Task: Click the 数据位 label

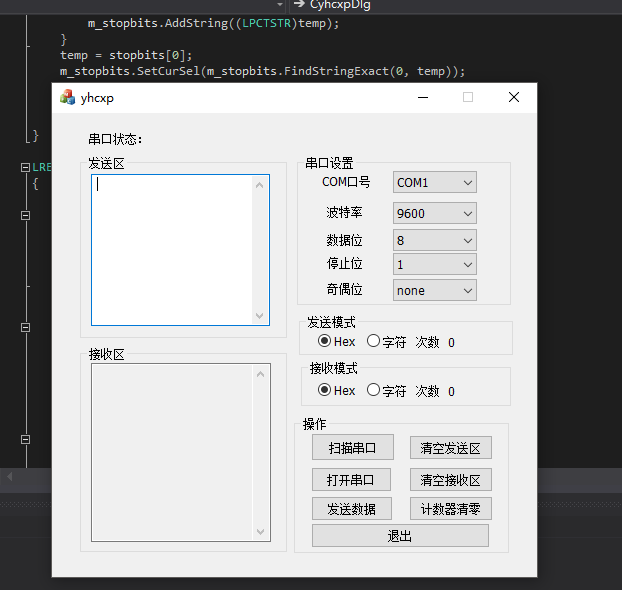Action: pos(344,240)
